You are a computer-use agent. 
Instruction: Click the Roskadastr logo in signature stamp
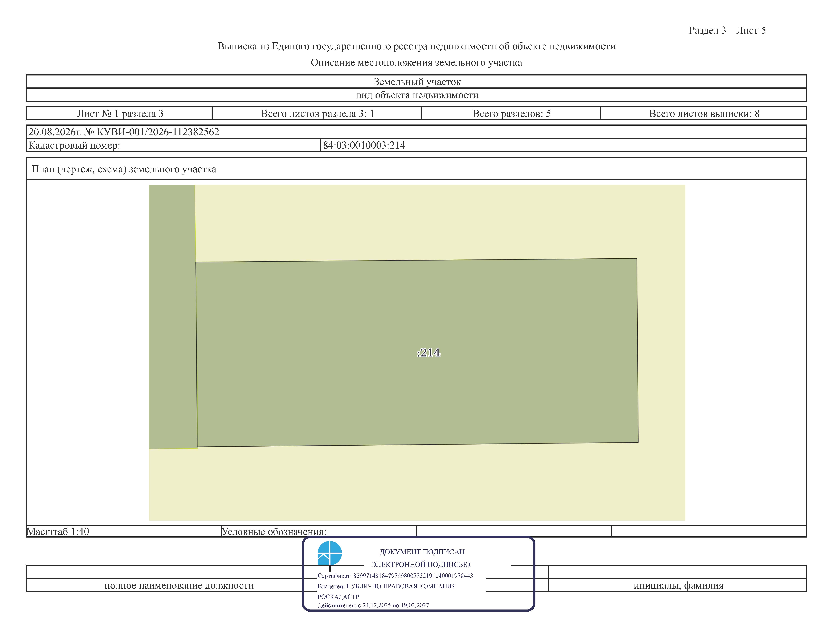(x=330, y=553)
